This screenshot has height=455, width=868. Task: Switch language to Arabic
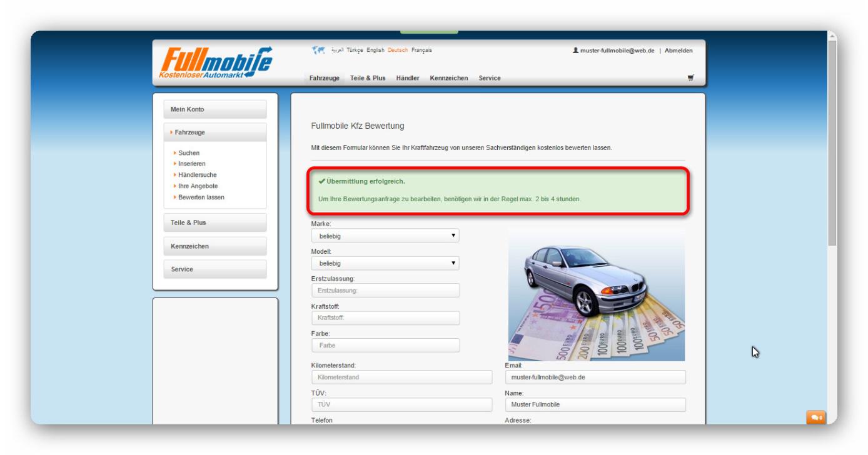coord(337,50)
